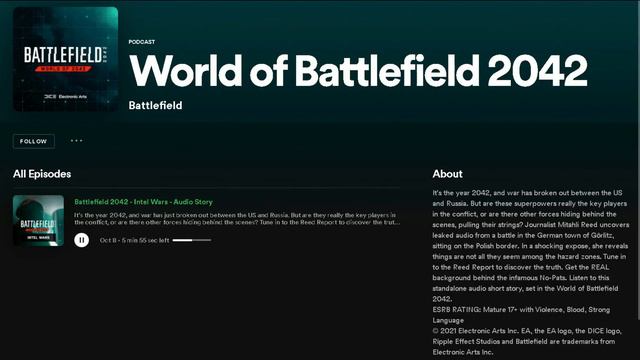Click the vertical scrollbar on the right edge
Screen dimensions: 640x360
(638, 159)
